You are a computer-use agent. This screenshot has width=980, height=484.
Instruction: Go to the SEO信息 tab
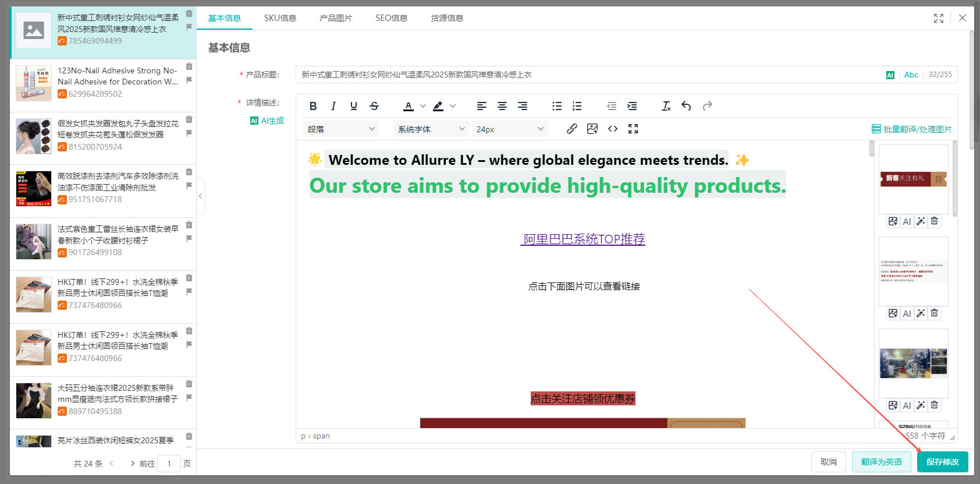click(x=392, y=18)
